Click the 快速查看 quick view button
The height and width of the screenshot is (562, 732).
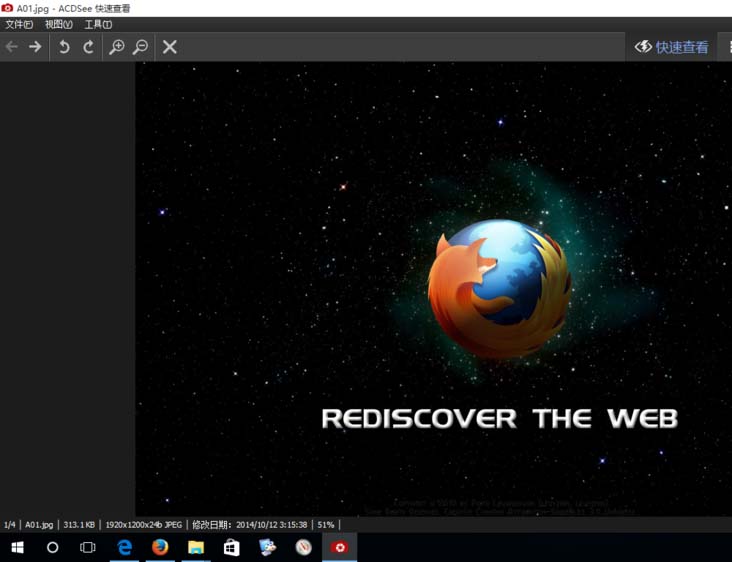point(672,47)
